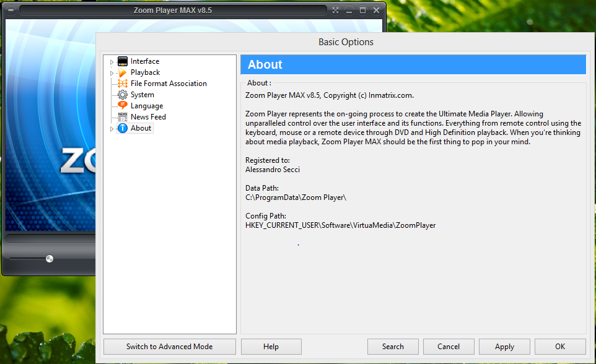
Task: Expand the Playback tree node
Action: pos(112,73)
